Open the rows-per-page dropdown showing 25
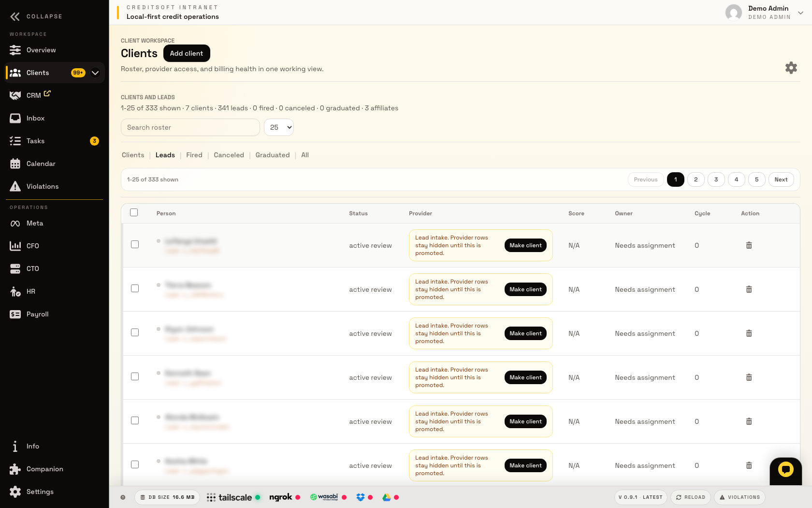The width and height of the screenshot is (812, 508). 279,127
